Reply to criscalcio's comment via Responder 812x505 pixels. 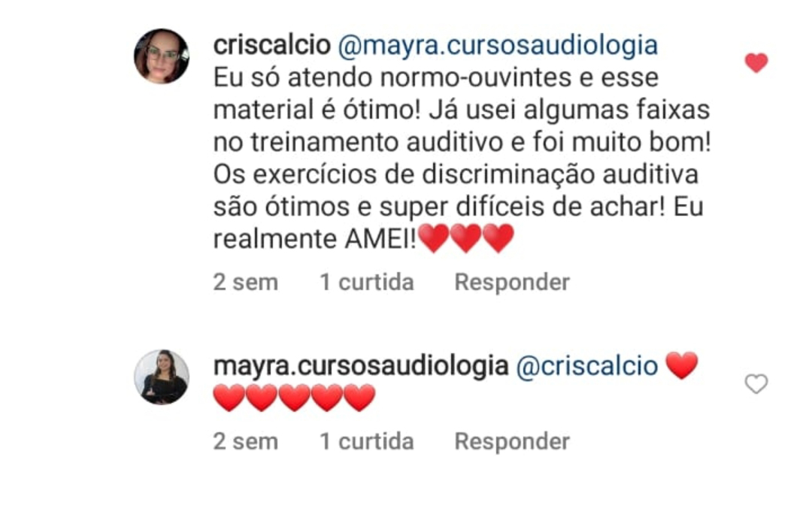512,283
